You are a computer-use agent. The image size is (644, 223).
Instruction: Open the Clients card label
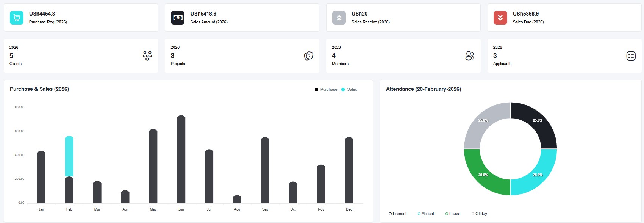click(16, 64)
